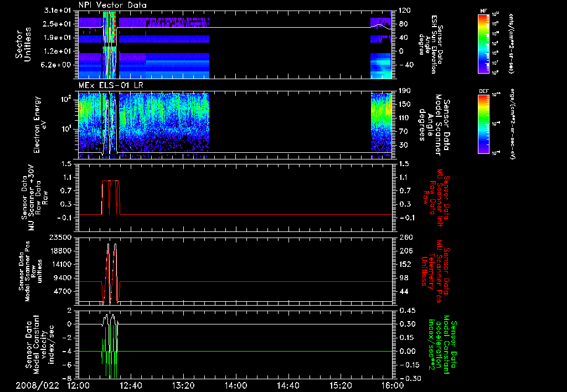Click the MU Scanner +30V Raw Data axis title
Screen dimensions: 567x392
(34, 198)
